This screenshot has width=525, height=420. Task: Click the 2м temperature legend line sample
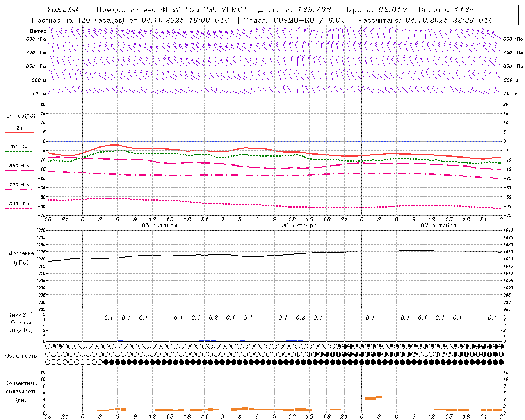point(19,132)
